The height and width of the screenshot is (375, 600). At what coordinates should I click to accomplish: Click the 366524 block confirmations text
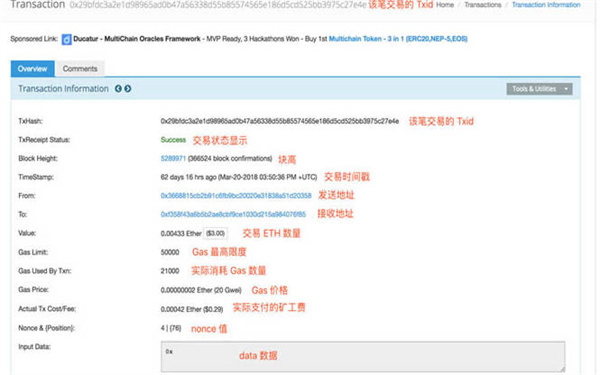230,158
